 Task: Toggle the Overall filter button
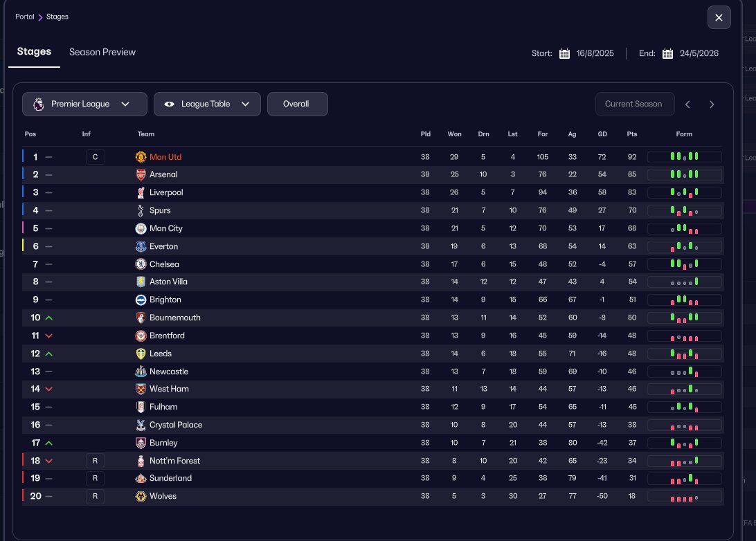point(297,104)
